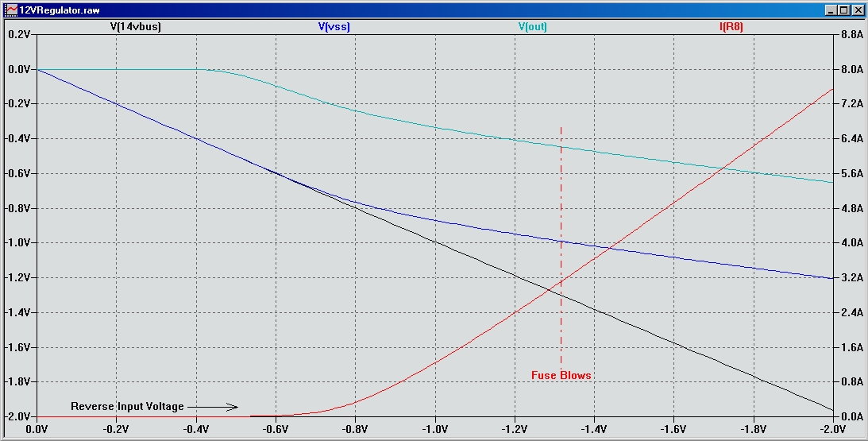This screenshot has width=868, height=441.
Task: Close the 12VRegulator.raw plot window
Action: click(x=857, y=10)
